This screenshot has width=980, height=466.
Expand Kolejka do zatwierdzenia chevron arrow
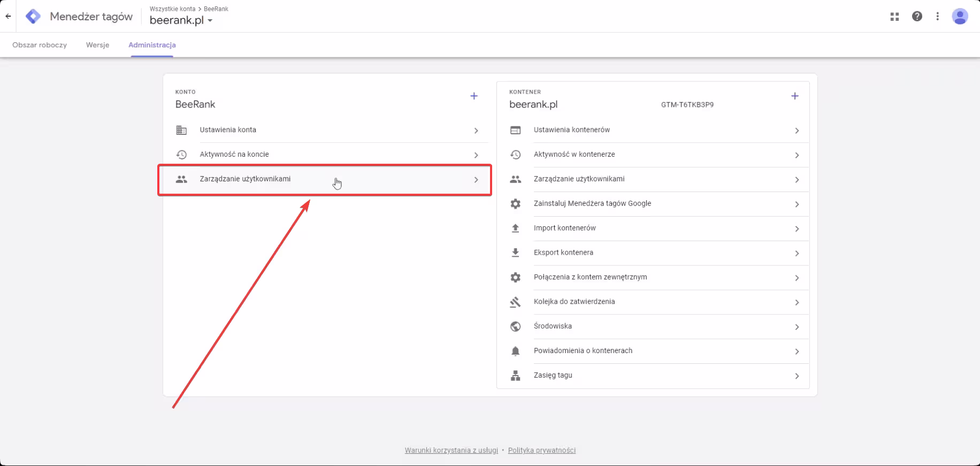pyautogui.click(x=797, y=302)
